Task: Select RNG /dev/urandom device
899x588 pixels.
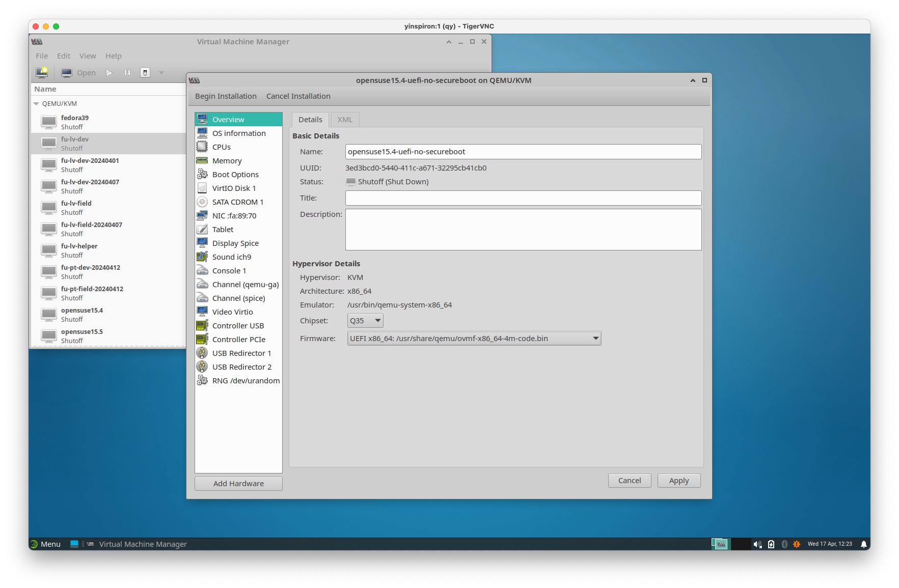Action: (238, 381)
